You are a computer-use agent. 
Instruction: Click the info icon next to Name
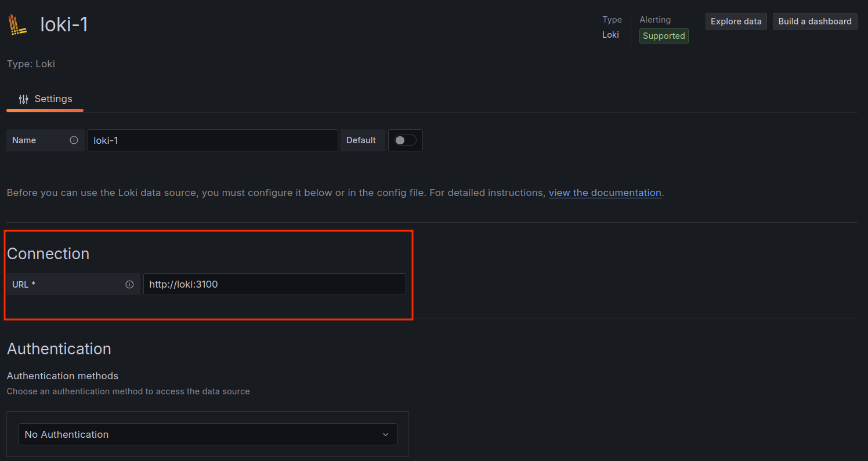click(74, 140)
